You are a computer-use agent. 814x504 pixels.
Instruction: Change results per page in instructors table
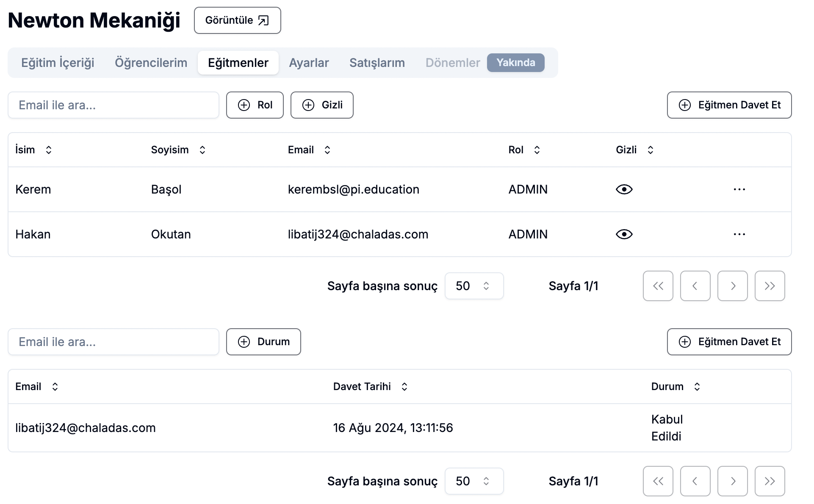(x=474, y=286)
